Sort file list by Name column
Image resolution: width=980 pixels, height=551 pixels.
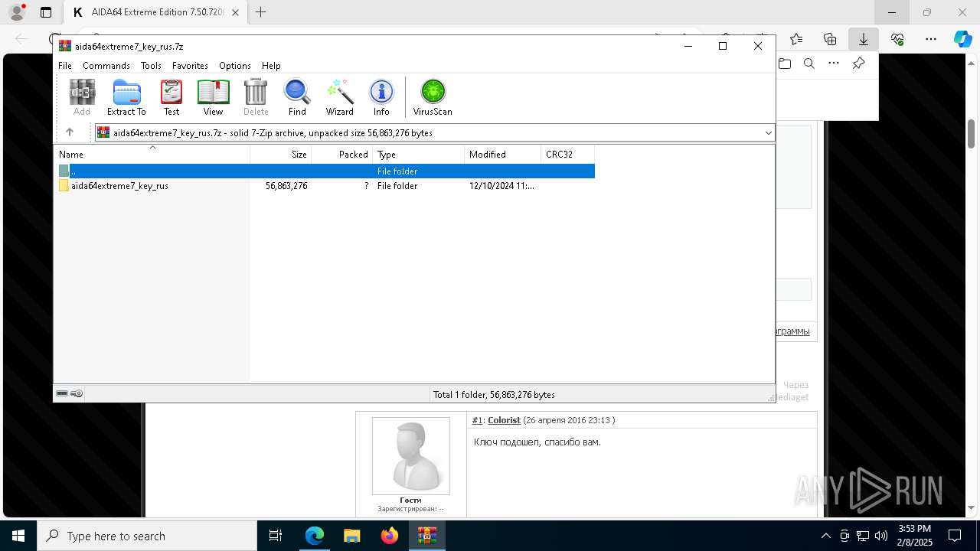tap(152, 155)
